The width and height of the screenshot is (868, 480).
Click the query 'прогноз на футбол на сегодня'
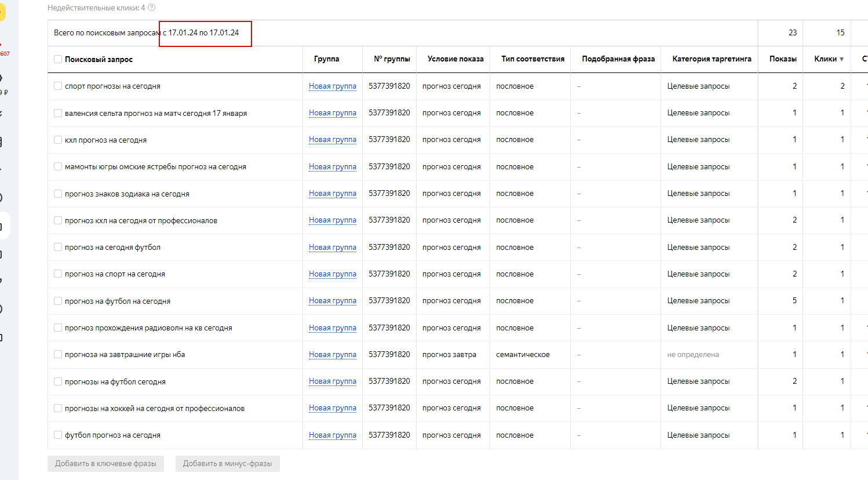[118, 301]
